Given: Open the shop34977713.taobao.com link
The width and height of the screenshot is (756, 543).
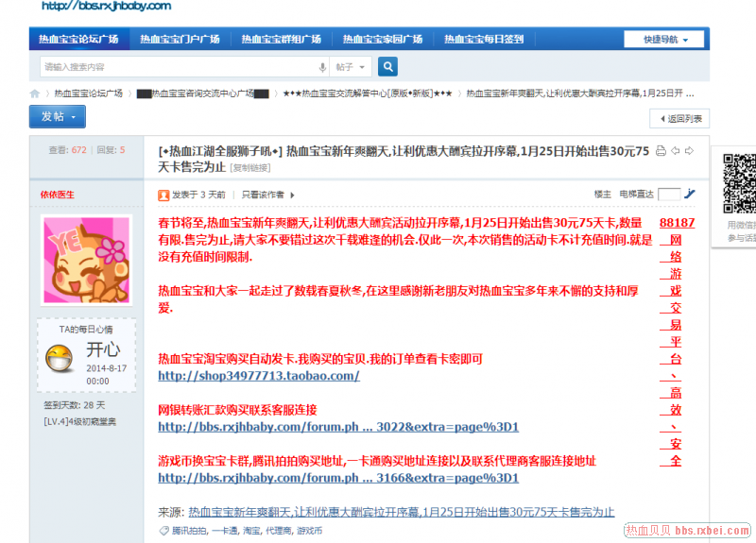Looking at the screenshot, I should pyautogui.click(x=258, y=376).
